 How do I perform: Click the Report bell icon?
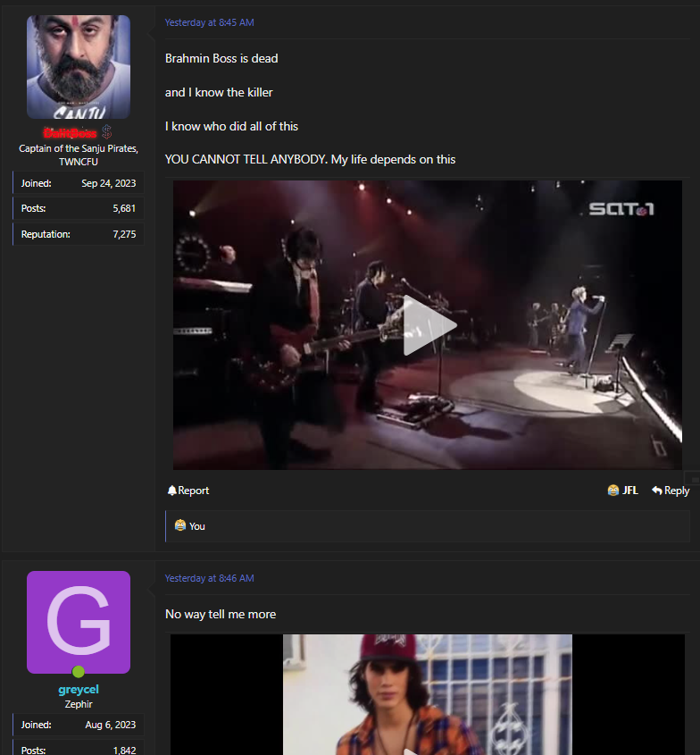(x=171, y=491)
